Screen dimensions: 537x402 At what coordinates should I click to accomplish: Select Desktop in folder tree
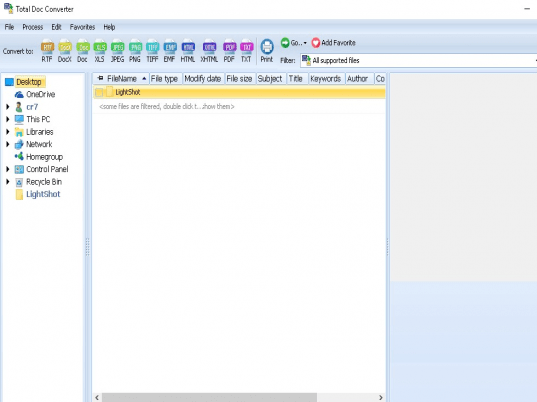pyautogui.click(x=29, y=82)
